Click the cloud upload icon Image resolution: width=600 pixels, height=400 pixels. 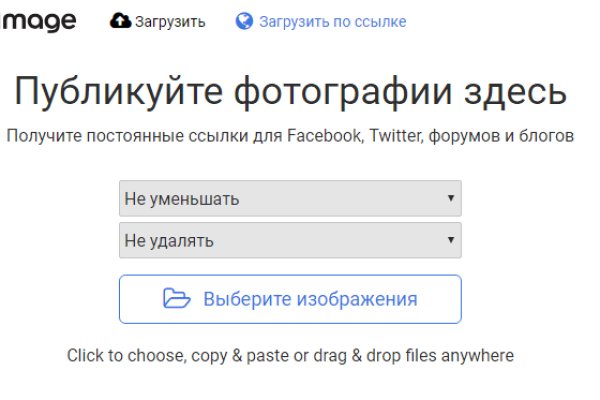(x=120, y=21)
